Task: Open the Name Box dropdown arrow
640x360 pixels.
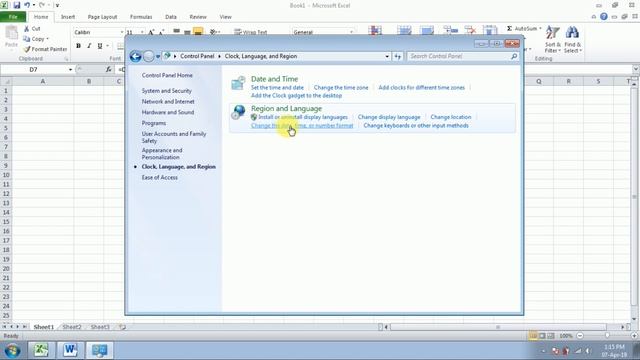Action: pos(70,69)
